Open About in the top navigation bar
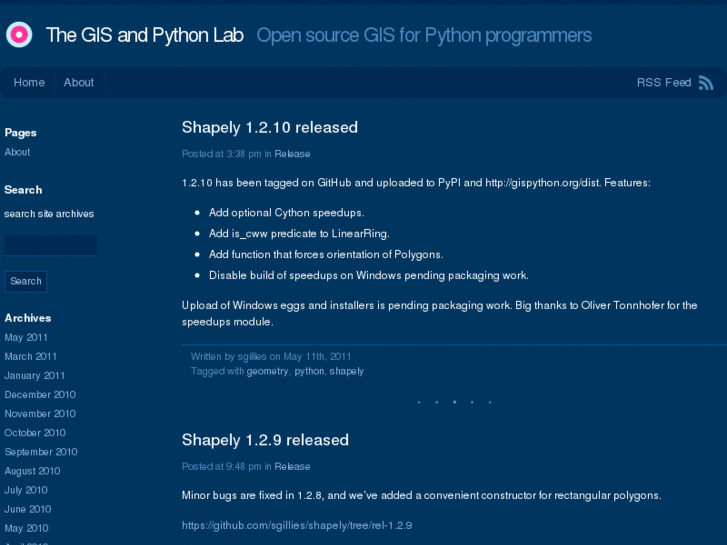 [79, 83]
